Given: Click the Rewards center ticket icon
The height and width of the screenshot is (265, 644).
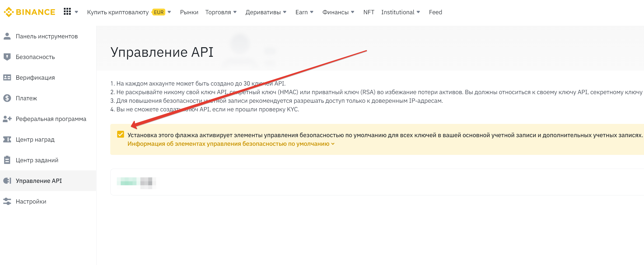Looking at the screenshot, I should coord(7,139).
